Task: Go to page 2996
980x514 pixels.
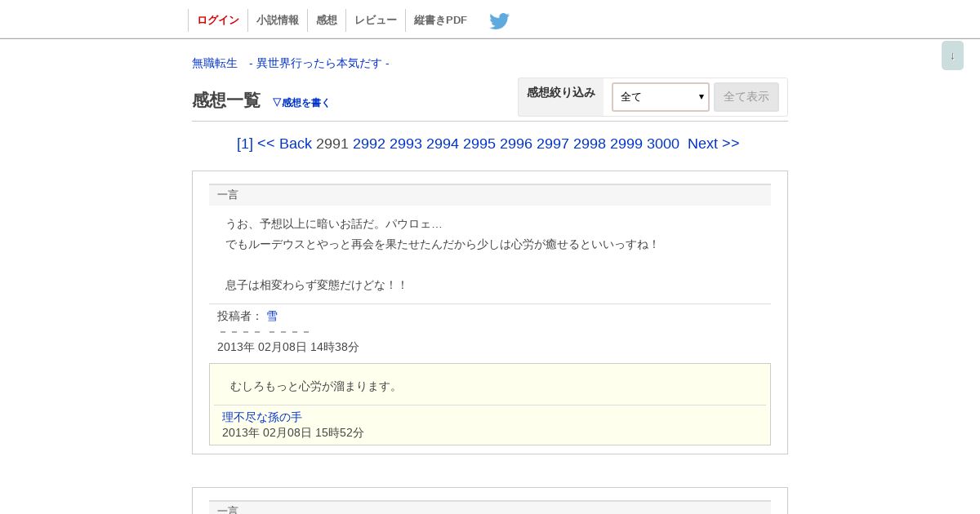Action: 516,144
